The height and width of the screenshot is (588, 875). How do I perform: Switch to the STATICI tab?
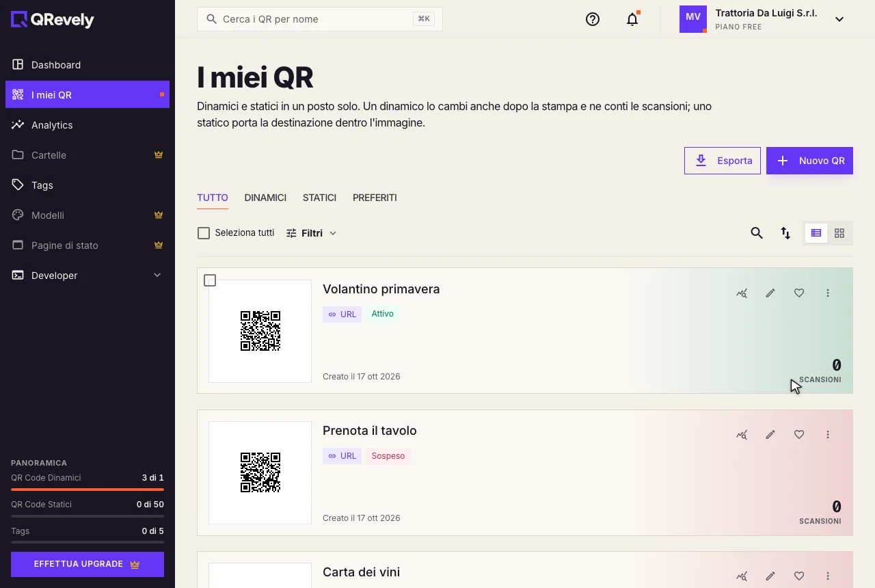319,198
